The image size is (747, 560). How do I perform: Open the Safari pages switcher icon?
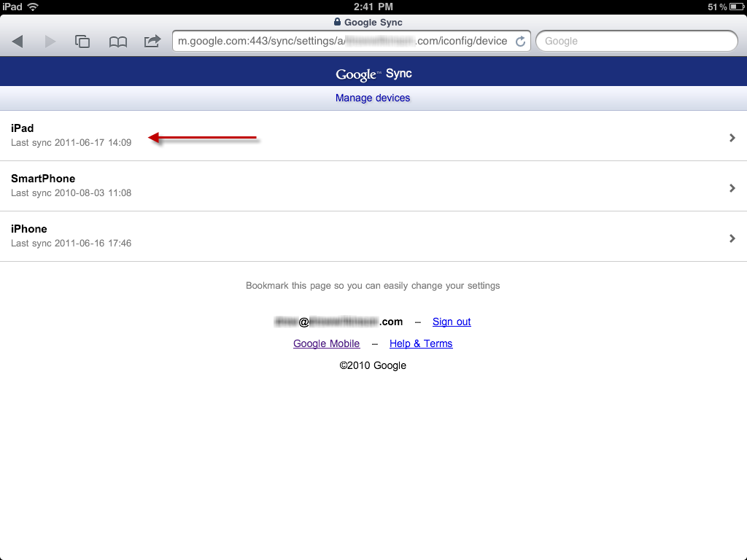click(82, 42)
